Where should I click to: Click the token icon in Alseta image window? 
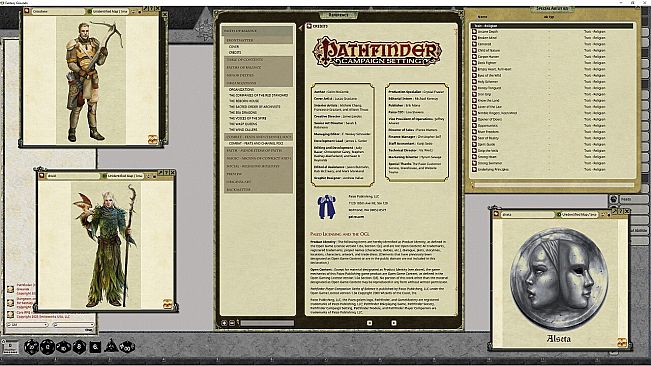(x=622, y=342)
